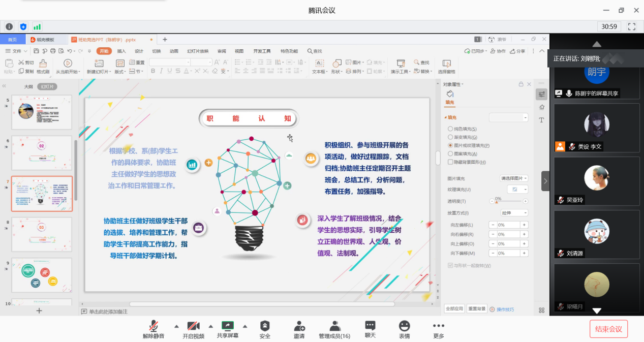Image resolution: width=644 pixels, height=342 pixels.
Task: Open the 稻壳模板 document tab
Action: 46,39
